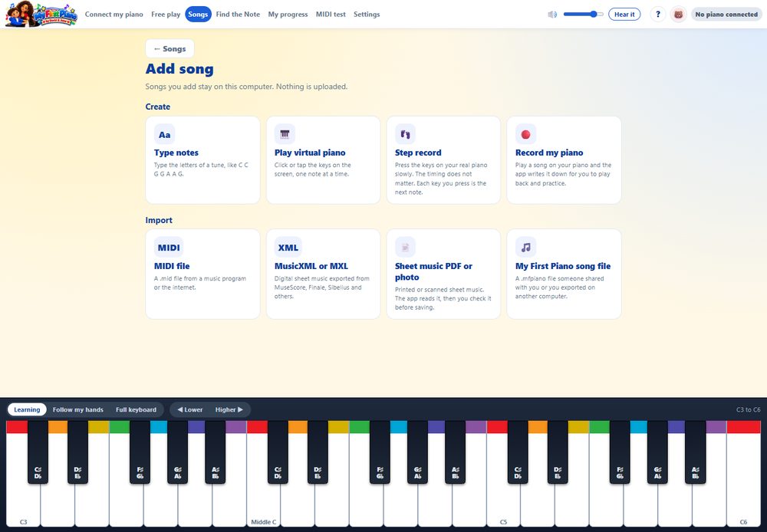Click the My First Piano logo

[x=41, y=14]
